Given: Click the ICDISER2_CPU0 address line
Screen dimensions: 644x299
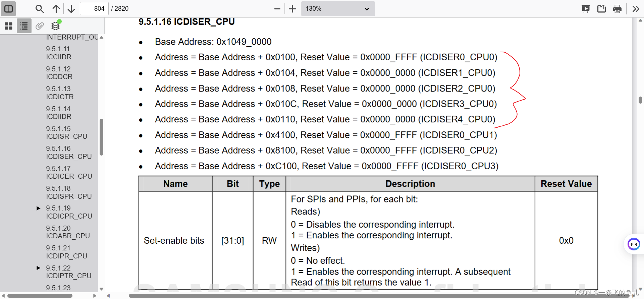Looking at the screenshot, I should [325, 88].
